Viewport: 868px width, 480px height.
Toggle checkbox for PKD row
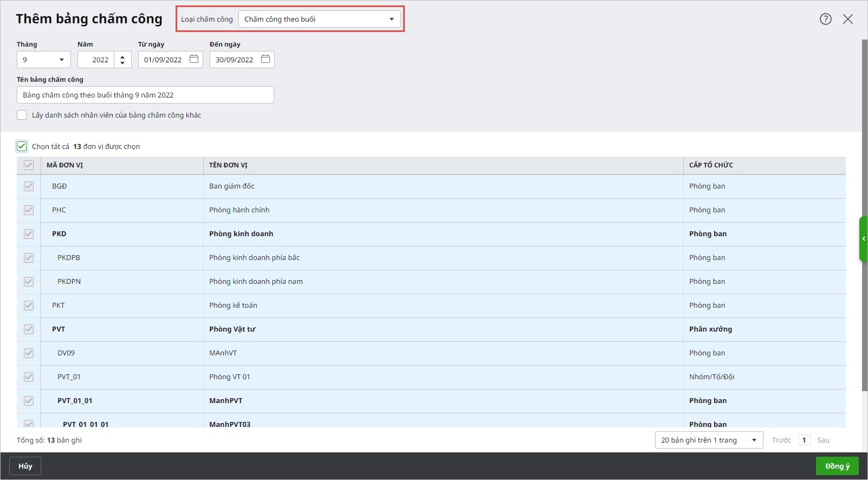click(x=29, y=234)
